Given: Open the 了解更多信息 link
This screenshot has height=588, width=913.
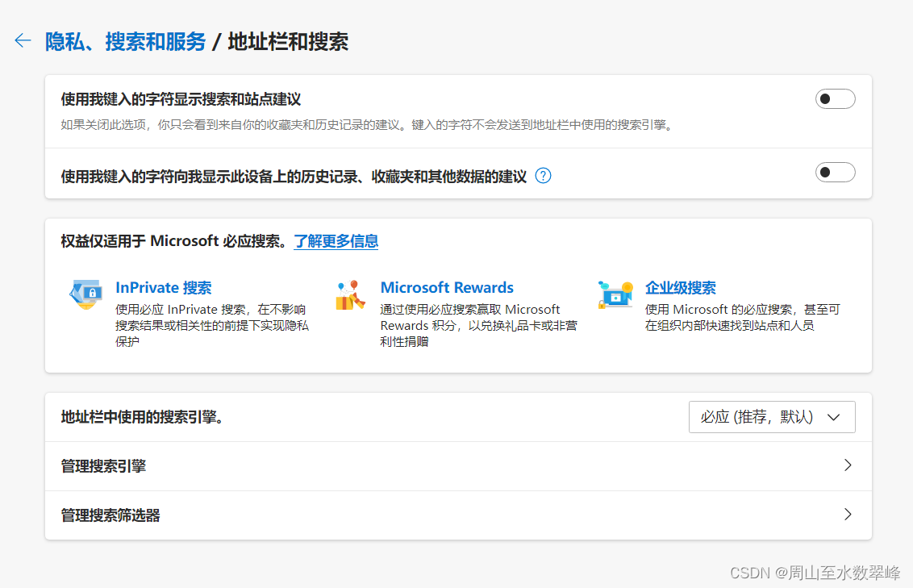Looking at the screenshot, I should tap(336, 241).
